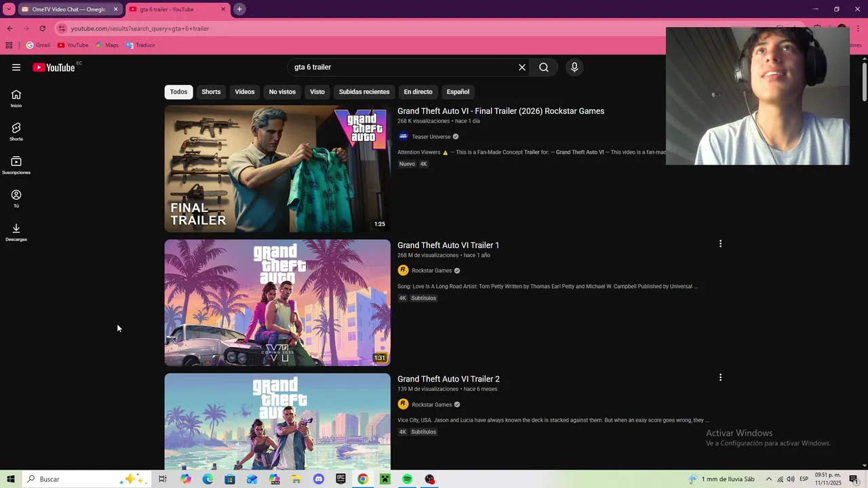Open the Maps bookmark
868x488 pixels.
tap(107, 45)
